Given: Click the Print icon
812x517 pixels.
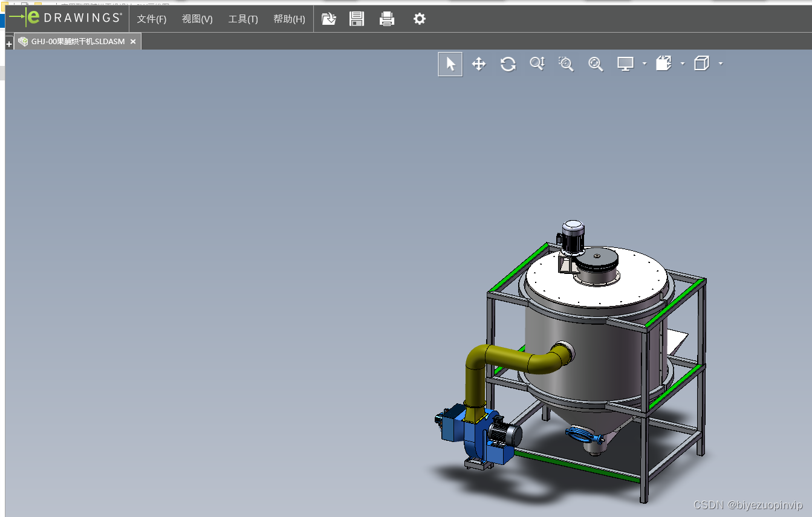Looking at the screenshot, I should pyautogui.click(x=387, y=19).
